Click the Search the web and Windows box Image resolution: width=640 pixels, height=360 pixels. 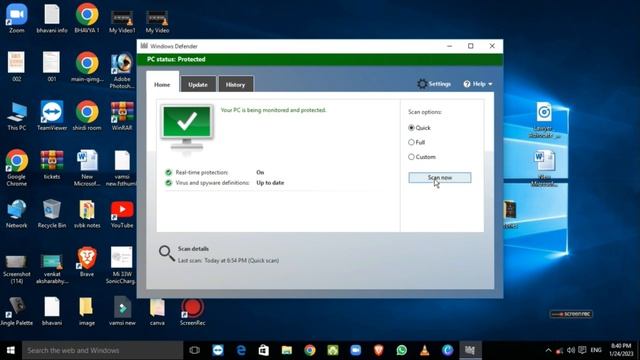pyautogui.click(x=102, y=350)
